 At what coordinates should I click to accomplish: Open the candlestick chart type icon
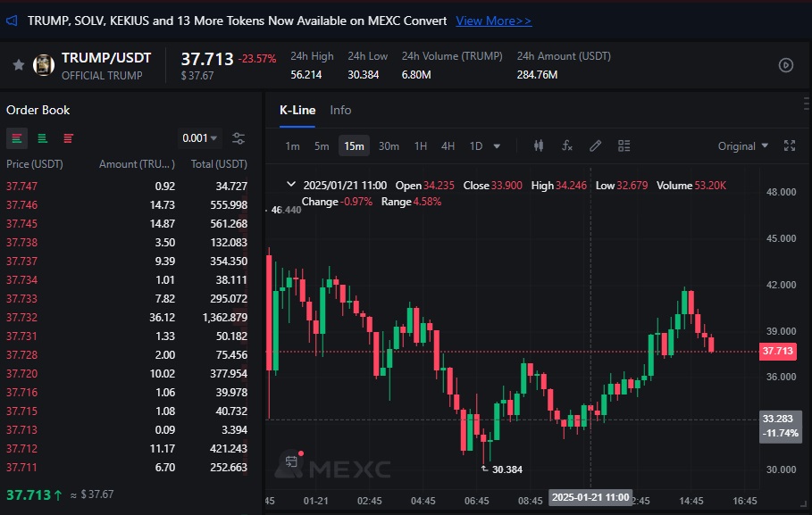(539, 146)
